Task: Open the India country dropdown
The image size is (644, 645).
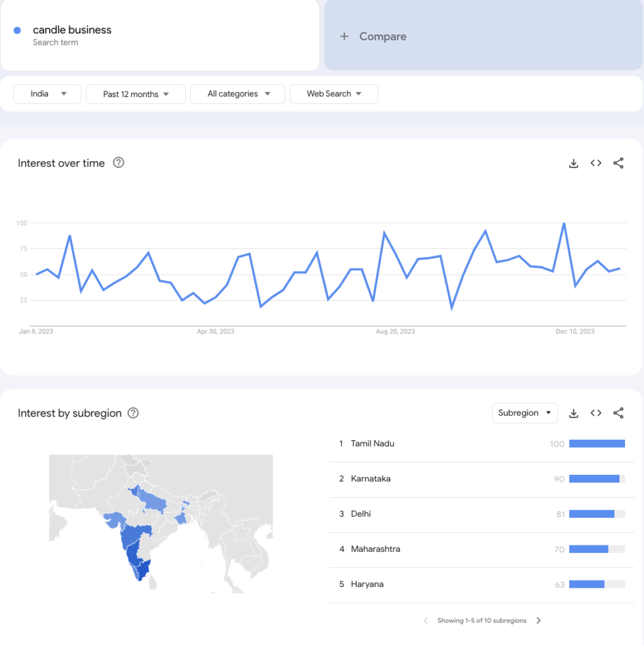Action: pos(47,94)
